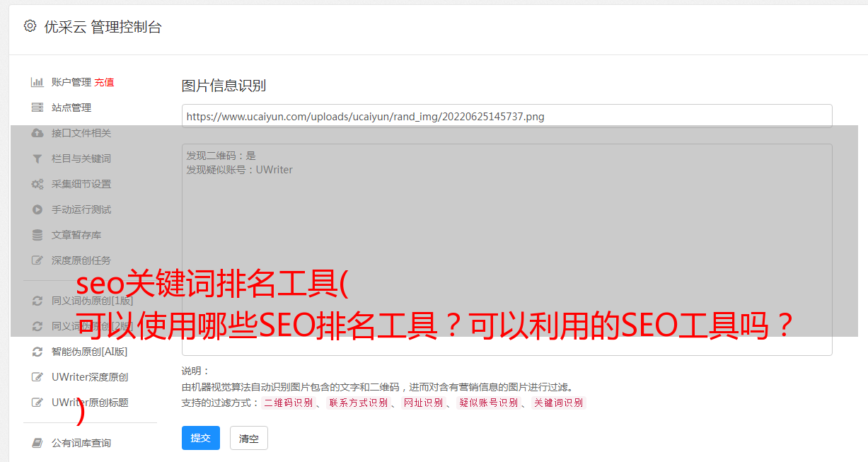This screenshot has width=868, height=462.
Task: Open 深度原创任务 in sidebar
Action: pyautogui.click(x=81, y=260)
